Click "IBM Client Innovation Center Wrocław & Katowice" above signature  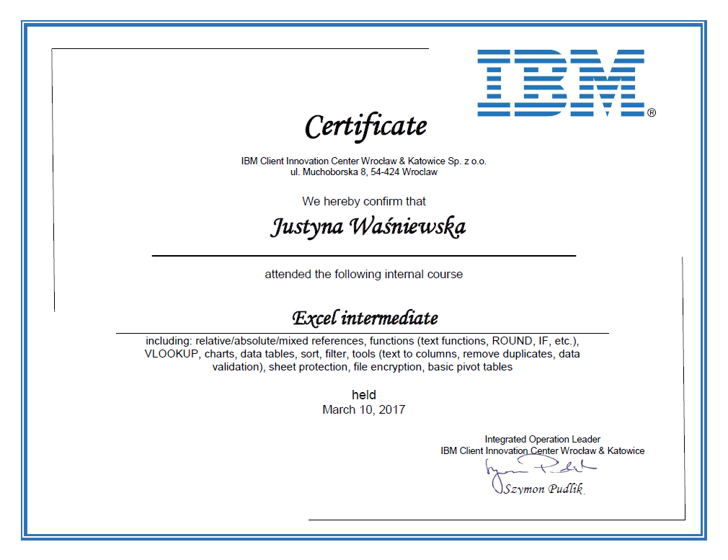[x=542, y=451]
